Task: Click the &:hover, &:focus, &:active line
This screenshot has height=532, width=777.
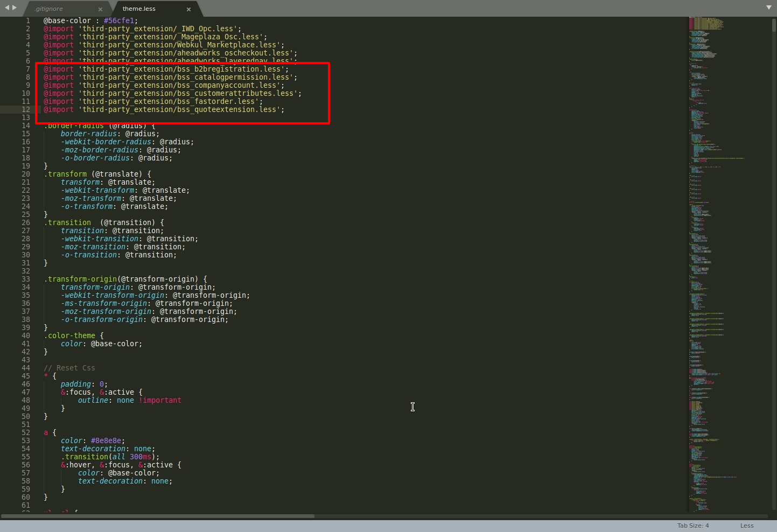Action: pos(121,465)
